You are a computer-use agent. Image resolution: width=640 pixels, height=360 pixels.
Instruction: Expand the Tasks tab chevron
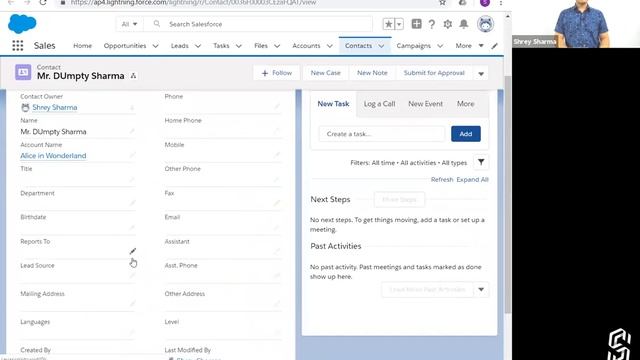(x=239, y=46)
